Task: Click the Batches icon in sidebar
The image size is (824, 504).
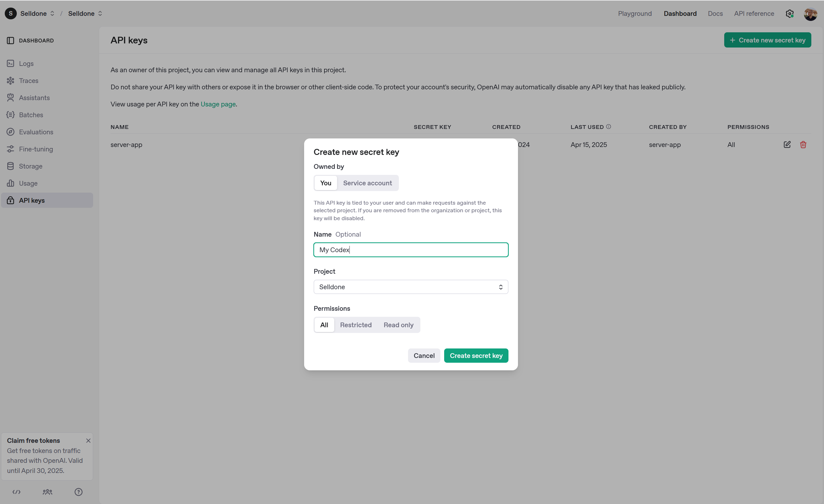Action: coord(10,115)
